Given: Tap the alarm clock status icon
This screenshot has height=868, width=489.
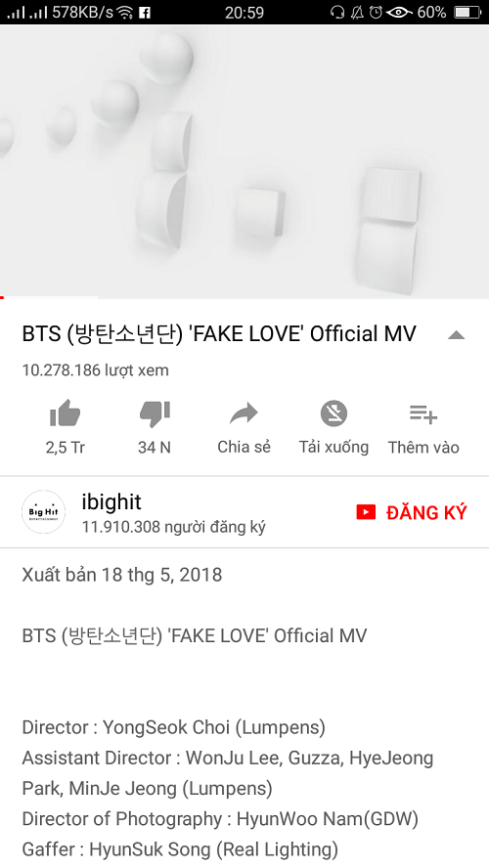Looking at the screenshot, I should click(x=376, y=12).
